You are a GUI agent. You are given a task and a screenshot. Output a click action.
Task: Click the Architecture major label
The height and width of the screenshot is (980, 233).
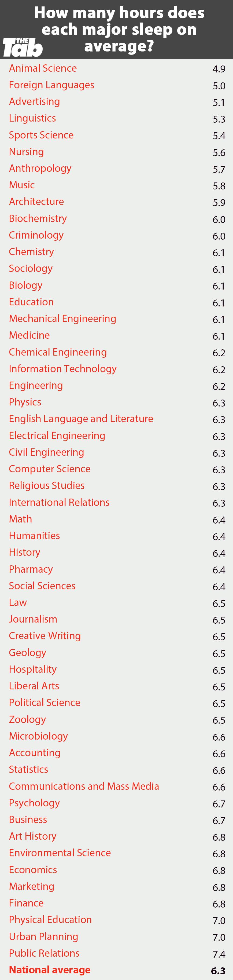[x=36, y=202]
